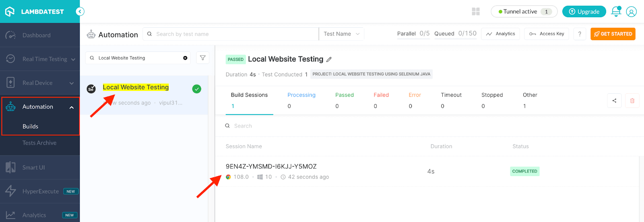Delete the build with trash icon
This screenshot has height=222, width=644.
click(x=632, y=101)
